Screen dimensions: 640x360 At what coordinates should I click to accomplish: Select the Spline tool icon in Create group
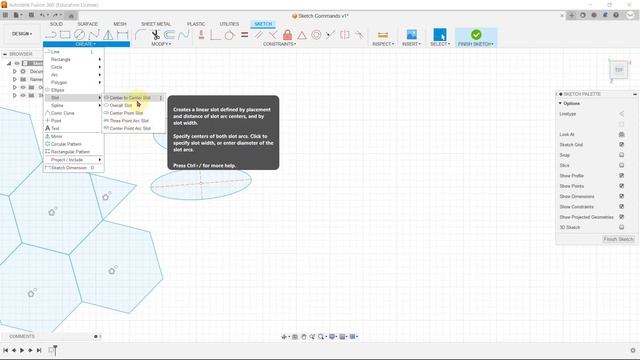click(94, 35)
